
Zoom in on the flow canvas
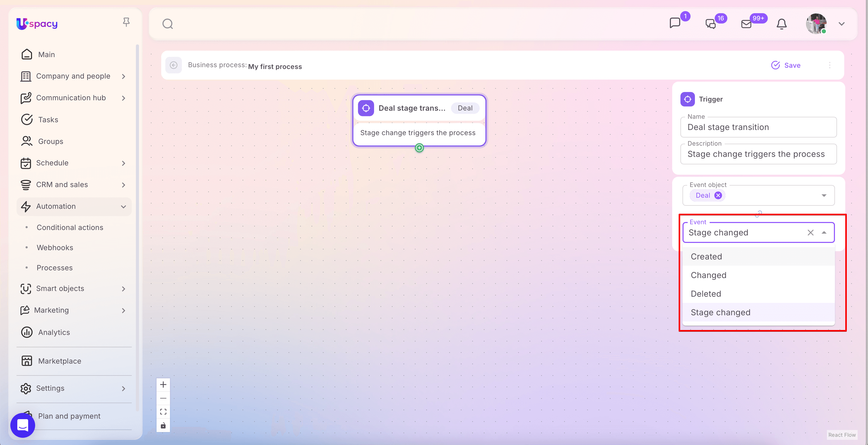coord(163,385)
